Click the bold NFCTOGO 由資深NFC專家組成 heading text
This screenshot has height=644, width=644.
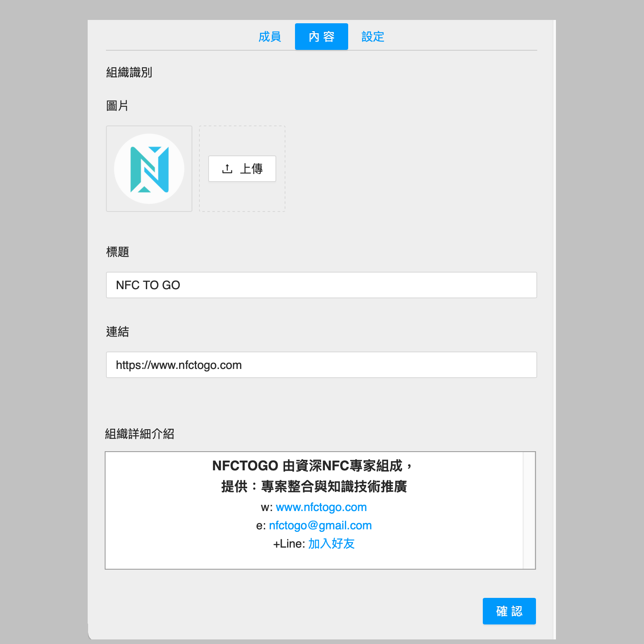point(312,466)
